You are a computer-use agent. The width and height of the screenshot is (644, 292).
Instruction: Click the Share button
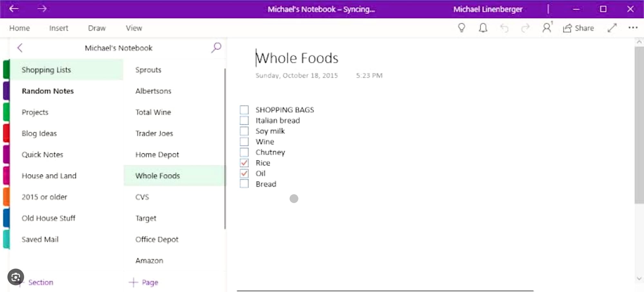pyautogui.click(x=578, y=28)
